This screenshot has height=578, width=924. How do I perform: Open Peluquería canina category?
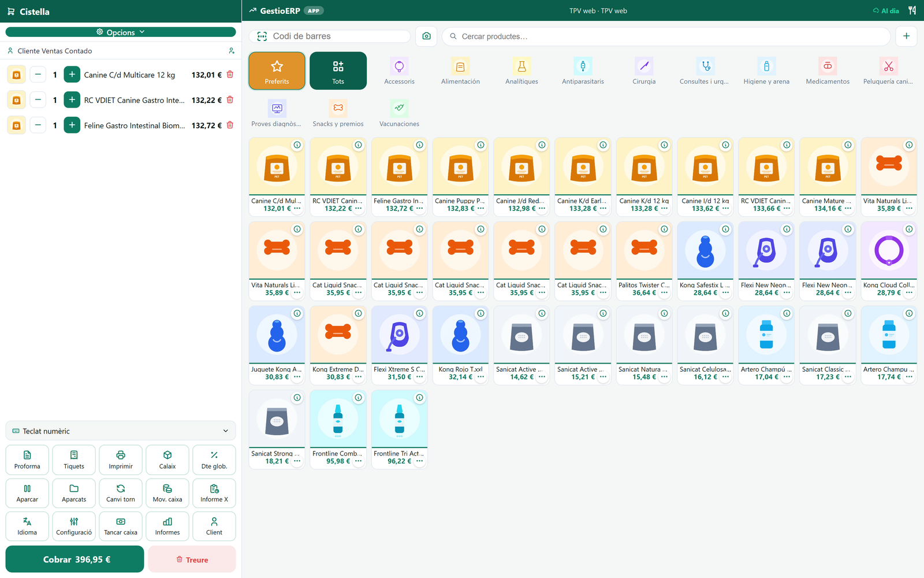(x=888, y=71)
